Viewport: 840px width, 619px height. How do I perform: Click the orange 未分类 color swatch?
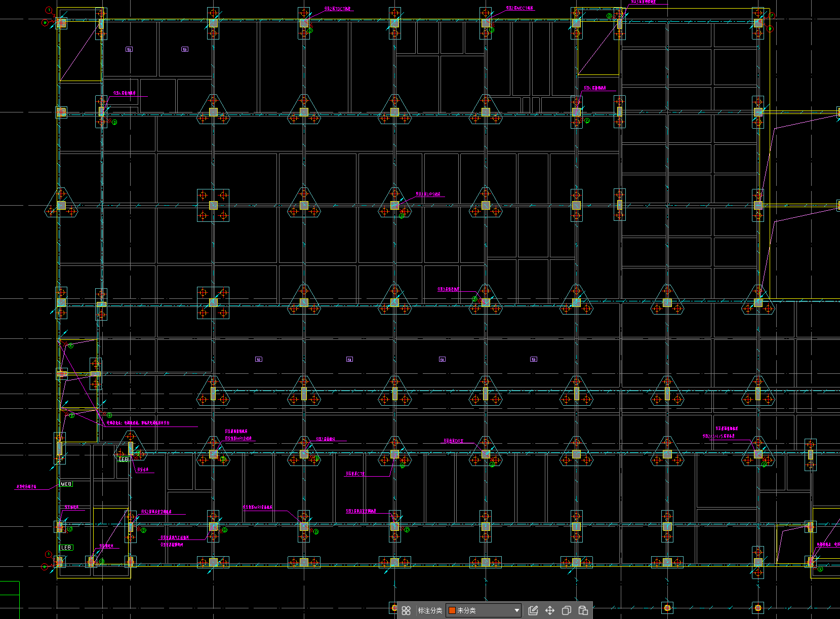(452, 610)
